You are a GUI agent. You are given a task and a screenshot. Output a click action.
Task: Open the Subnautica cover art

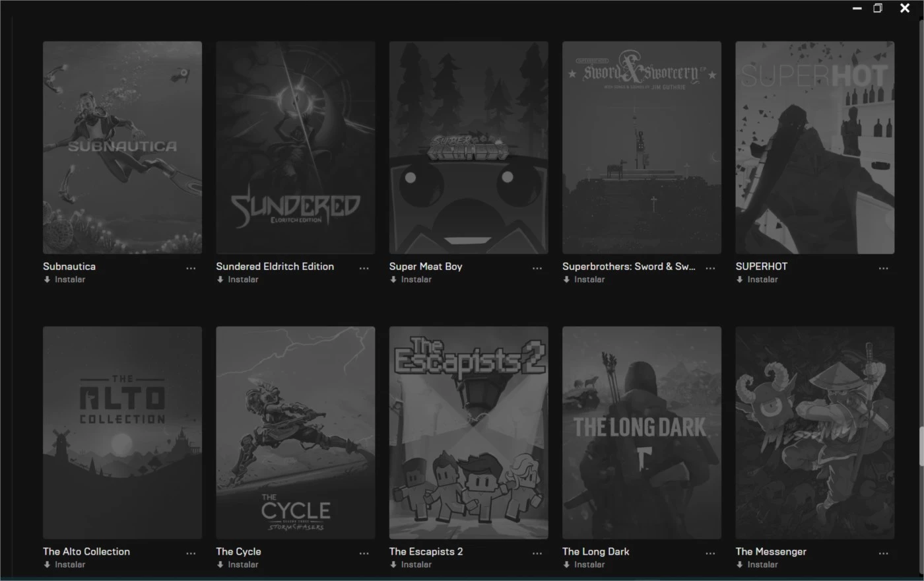[122, 147]
